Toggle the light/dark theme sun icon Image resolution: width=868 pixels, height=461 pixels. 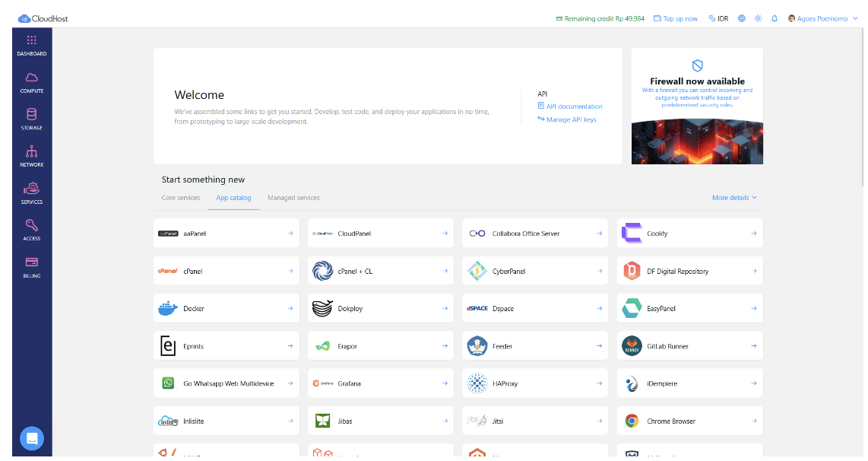(758, 18)
